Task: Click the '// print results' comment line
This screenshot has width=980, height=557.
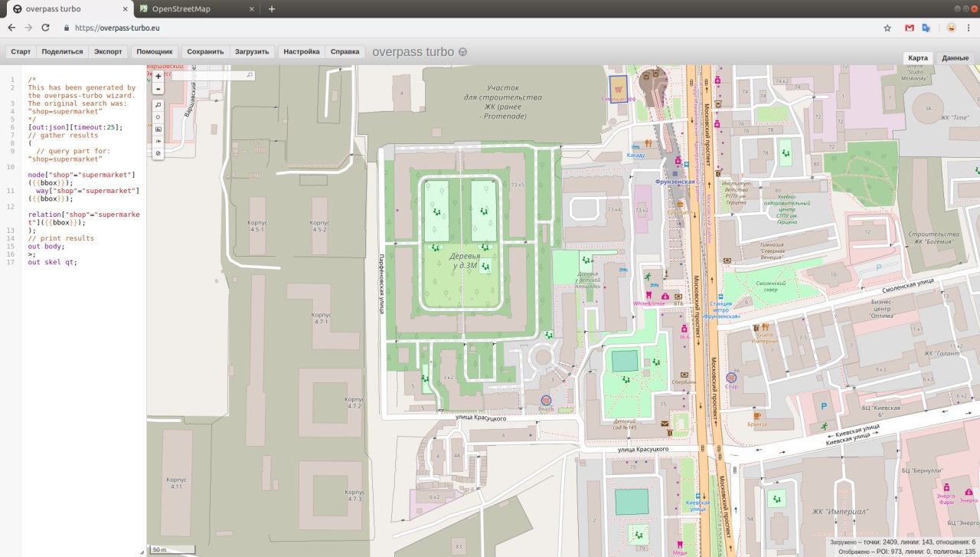Action: pos(61,238)
